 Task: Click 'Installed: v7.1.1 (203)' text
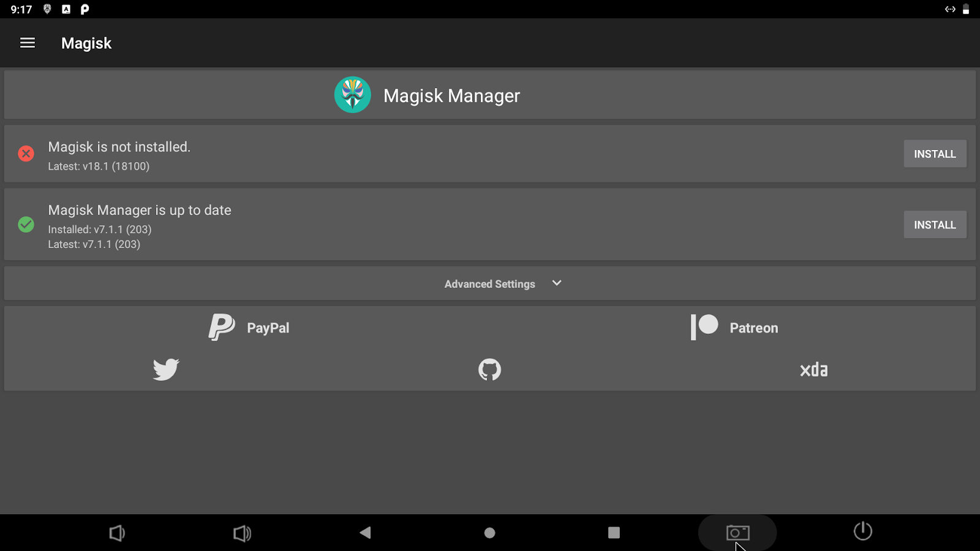pyautogui.click(x=100, y=230)
